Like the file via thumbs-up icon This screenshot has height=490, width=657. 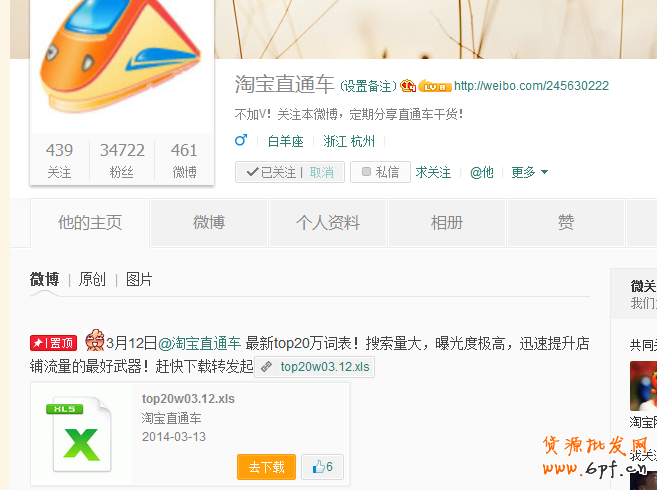323,467
